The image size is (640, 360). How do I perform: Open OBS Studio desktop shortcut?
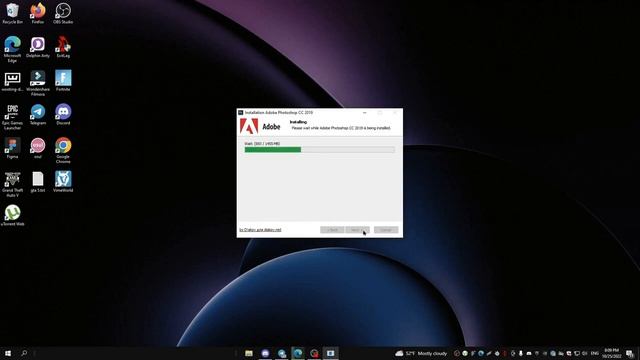click(63, 13)
